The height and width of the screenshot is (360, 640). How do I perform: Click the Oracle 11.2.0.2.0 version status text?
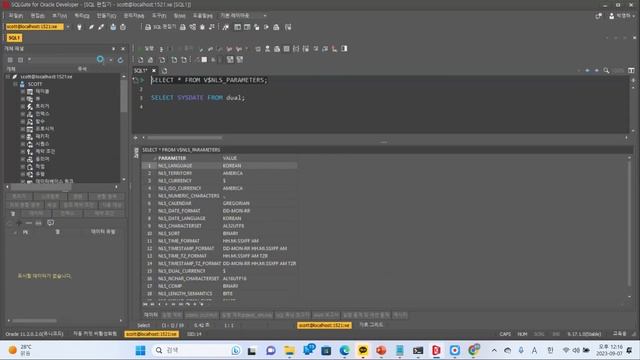[34, 334]
